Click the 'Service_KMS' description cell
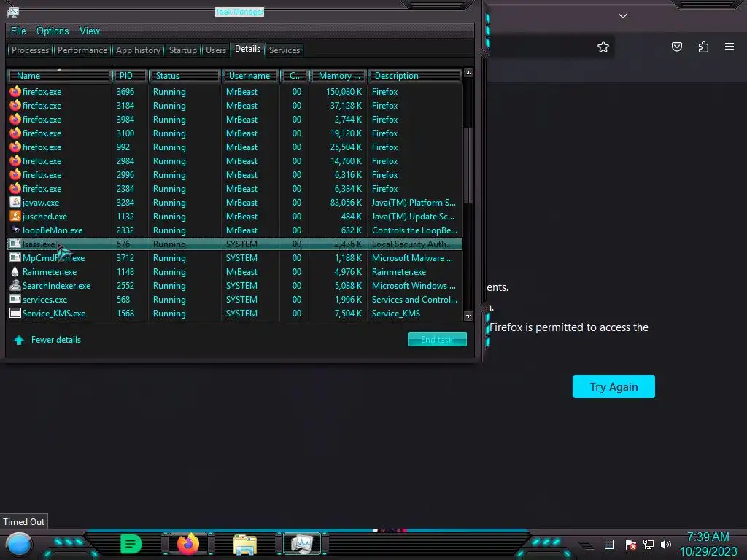Screen dimensions: 747x560 [x=396, y=314]
